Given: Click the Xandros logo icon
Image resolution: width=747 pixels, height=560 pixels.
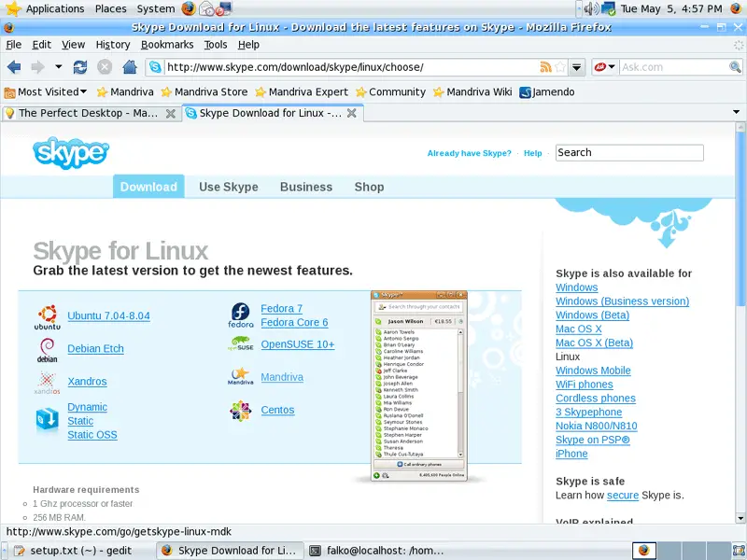Looking at the screenshot, I should [47, 383].
